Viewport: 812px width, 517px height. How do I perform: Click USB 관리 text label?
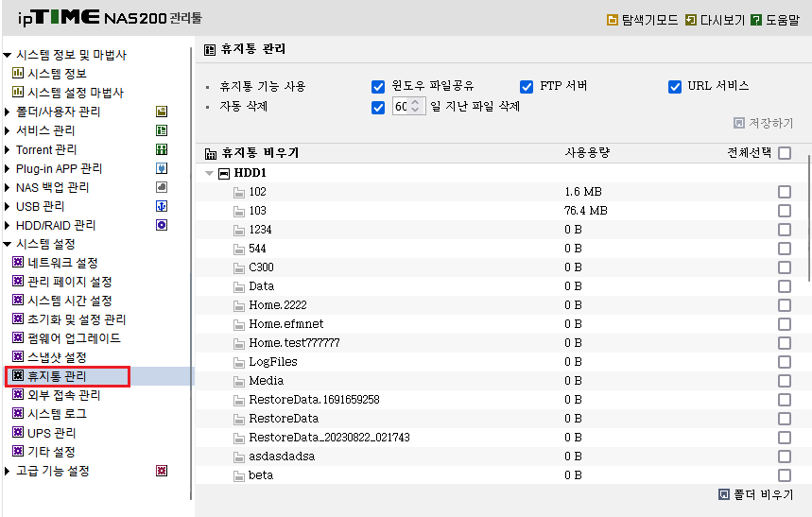pyautogui.click(x=40, y=206)
